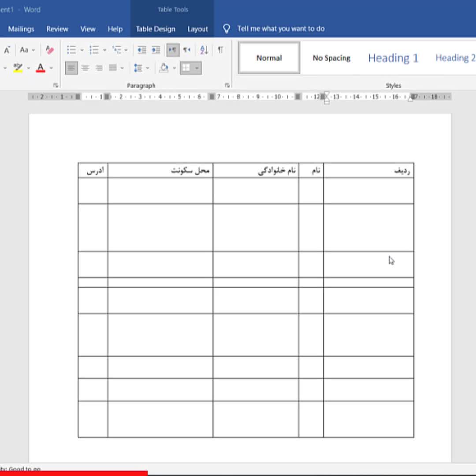This screenshot has width=476, height=476.
Task: Open the Table Design tab
Action: [x=155, y=29]
